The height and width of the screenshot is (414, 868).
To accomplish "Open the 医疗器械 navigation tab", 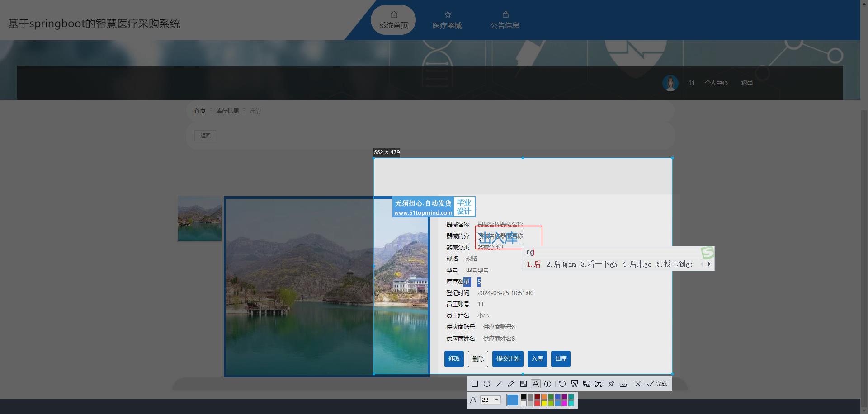I will (x=447, y=20).
